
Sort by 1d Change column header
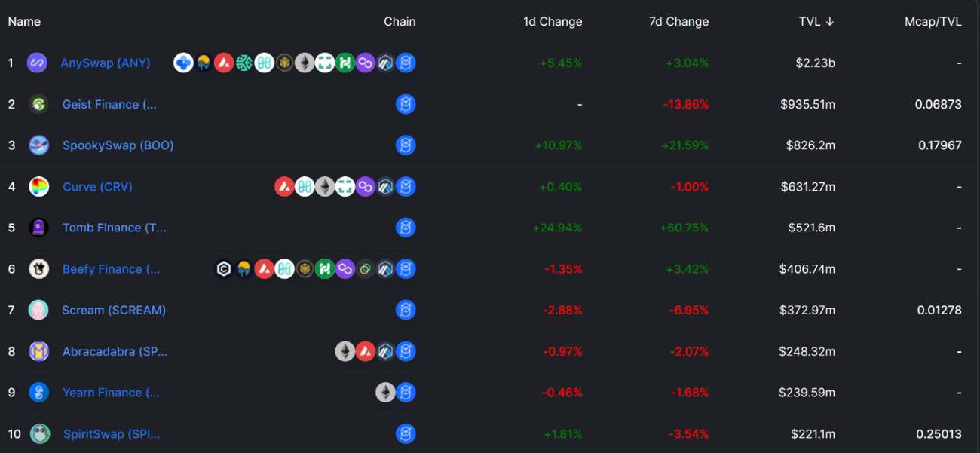(x=553, y=22)
